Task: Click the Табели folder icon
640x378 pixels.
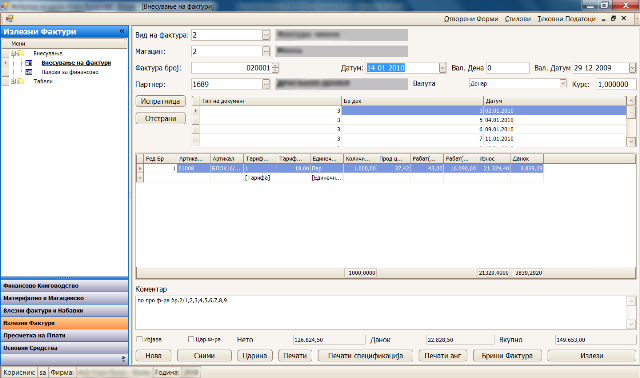Action: tap(20, 81)
